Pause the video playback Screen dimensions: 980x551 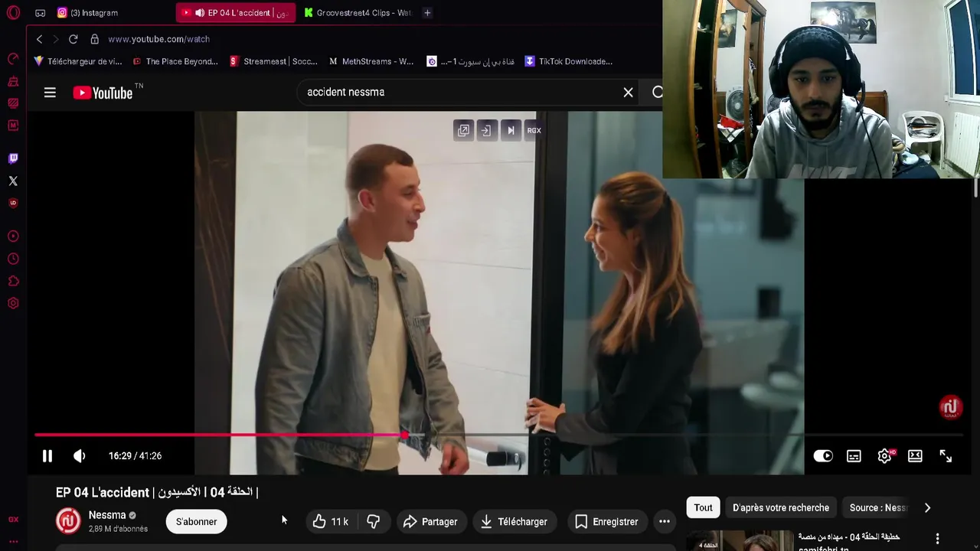pos(47,456)
